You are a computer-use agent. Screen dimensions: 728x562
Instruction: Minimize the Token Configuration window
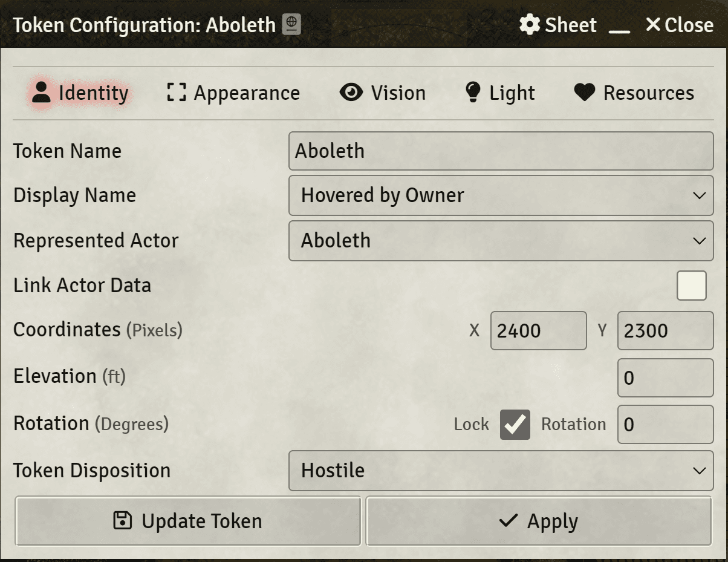point(619,26)
